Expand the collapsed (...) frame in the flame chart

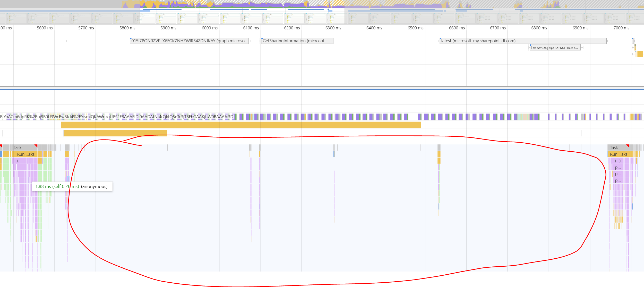(19, 161)
